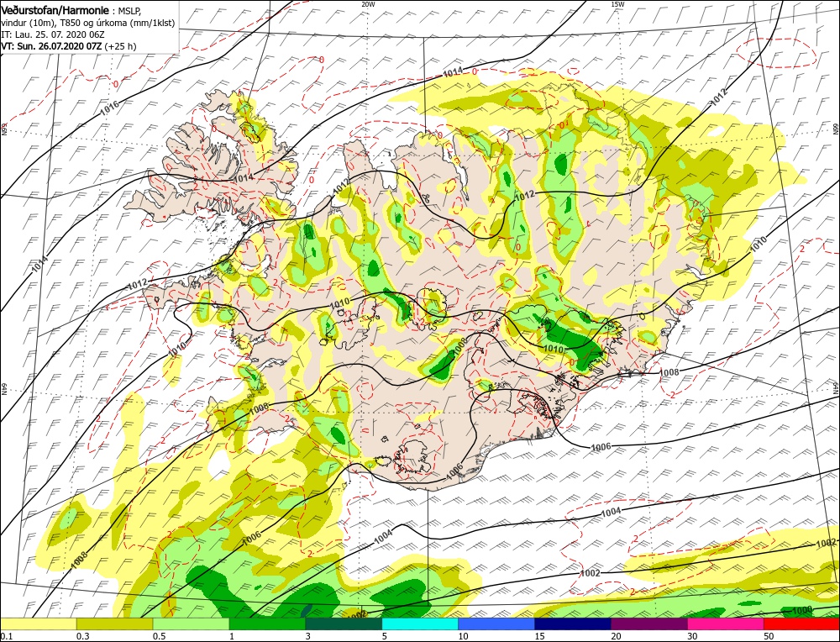The width and height of the screenshot is (840, 642).
Task: Click the "1016" isobar label
Action: (x=109, y=108)
